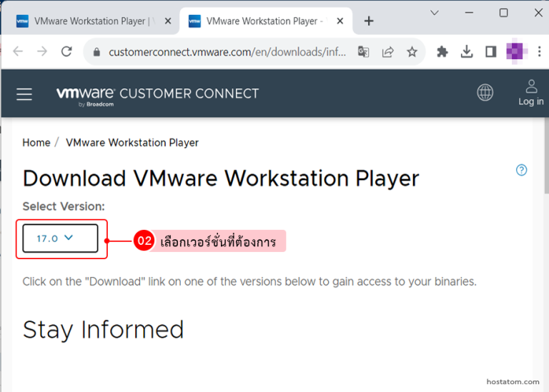Screen dimensions: 549x392
Task: Click VMware Workstation Player breadcrumb
Action: coord(132,143)
